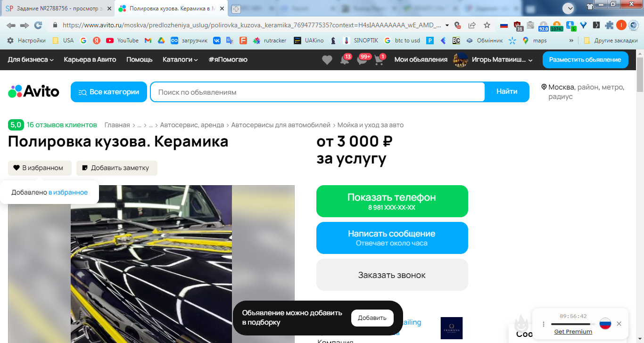The width and height of the screenshot is (644, 343).
Task: Toggle В избранном favorite button
Action: pos(40,168)
